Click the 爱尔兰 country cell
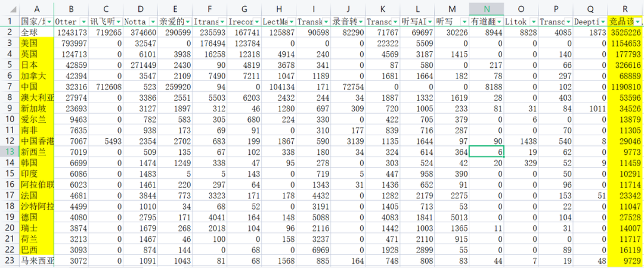The image size is (644, 268). [36, 119]
